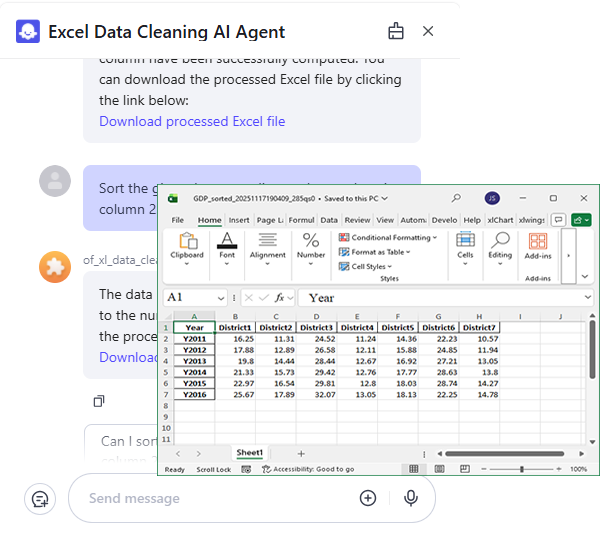Select the District4 header cell
Screen dimensions: 600x533
point(357,328)
